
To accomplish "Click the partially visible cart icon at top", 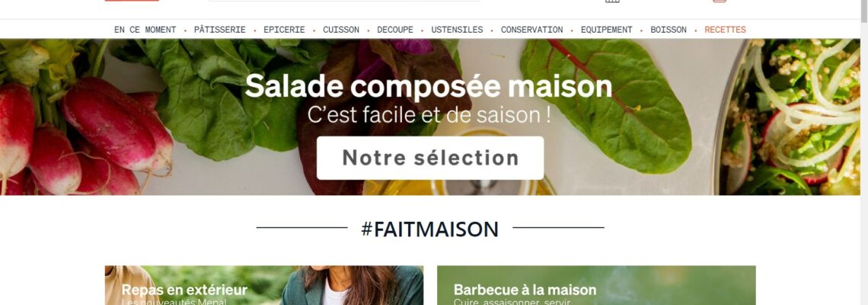I will [719, 1].
